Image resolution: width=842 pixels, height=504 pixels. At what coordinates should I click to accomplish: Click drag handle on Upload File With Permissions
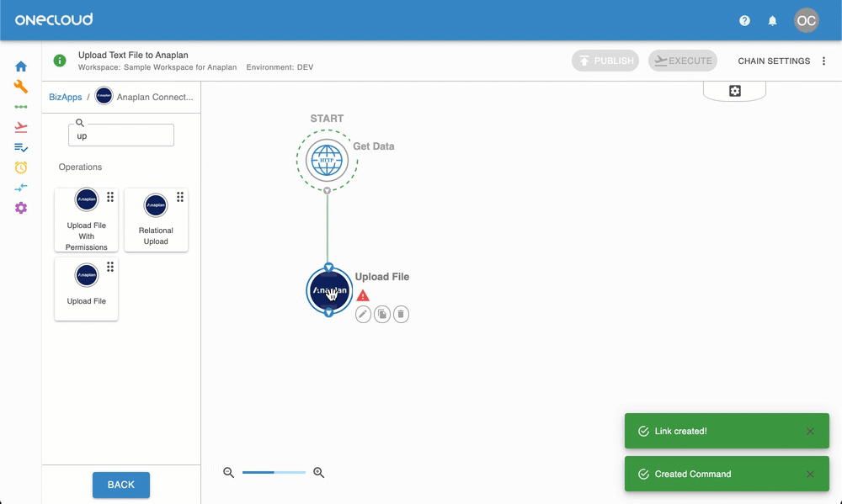tap(110, 197)
